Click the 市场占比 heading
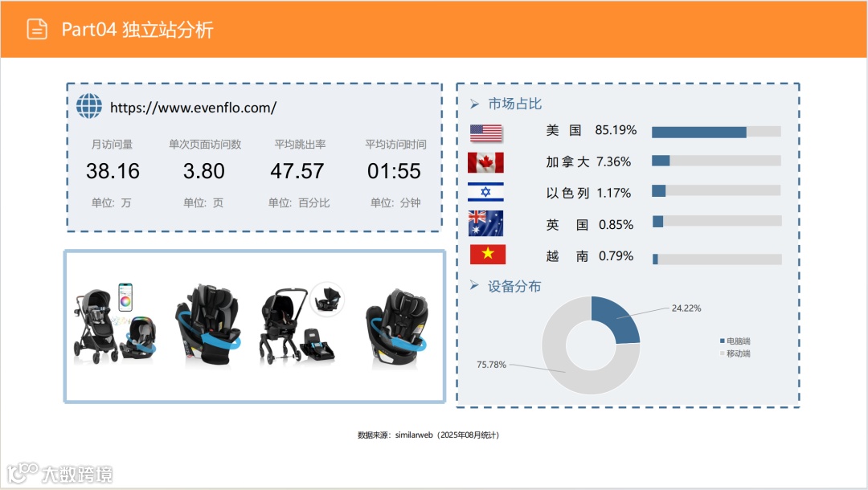Viewport: 868px width, 490px height. pyautogui.click(x=515, y=104)
